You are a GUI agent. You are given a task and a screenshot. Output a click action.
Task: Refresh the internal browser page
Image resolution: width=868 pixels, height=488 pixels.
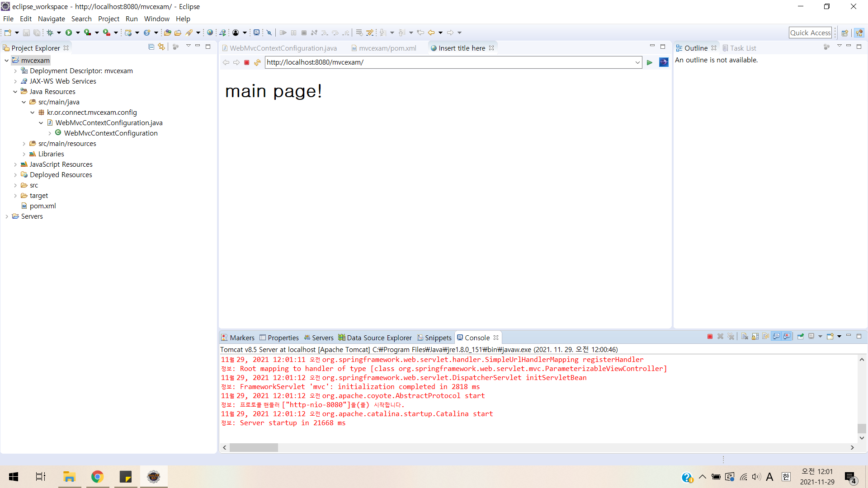click(257, 62)
